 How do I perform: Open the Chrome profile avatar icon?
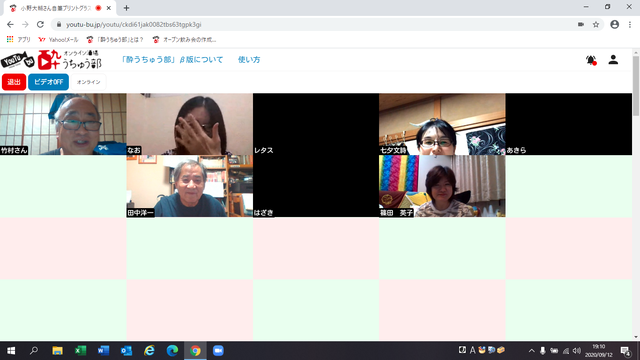pos(614,24)
